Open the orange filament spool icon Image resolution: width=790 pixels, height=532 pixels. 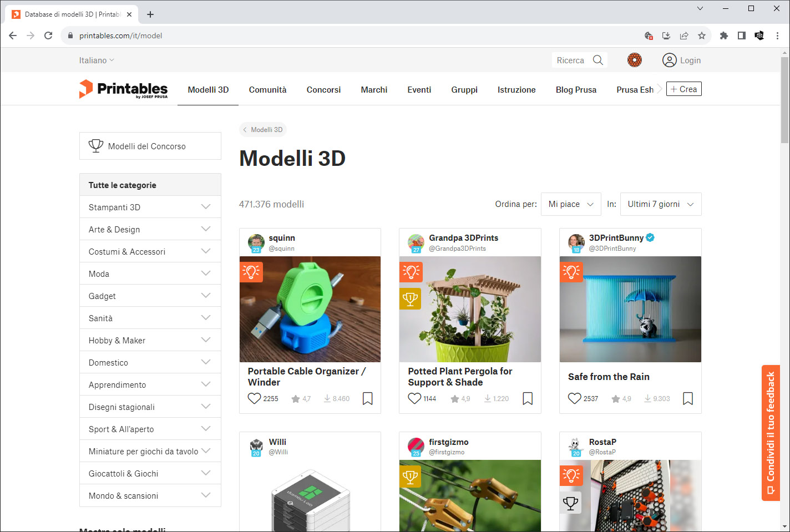634,60
